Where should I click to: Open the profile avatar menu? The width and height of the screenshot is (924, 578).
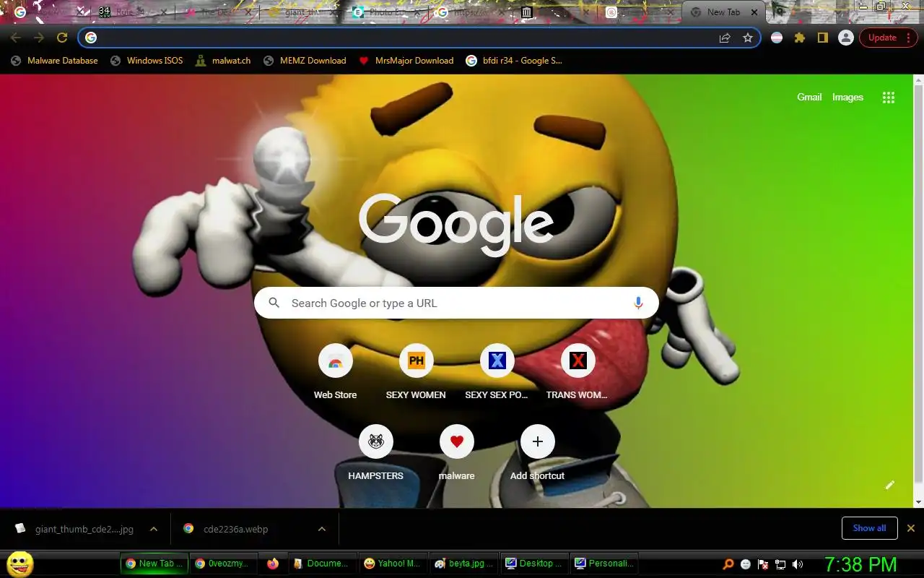846,38
